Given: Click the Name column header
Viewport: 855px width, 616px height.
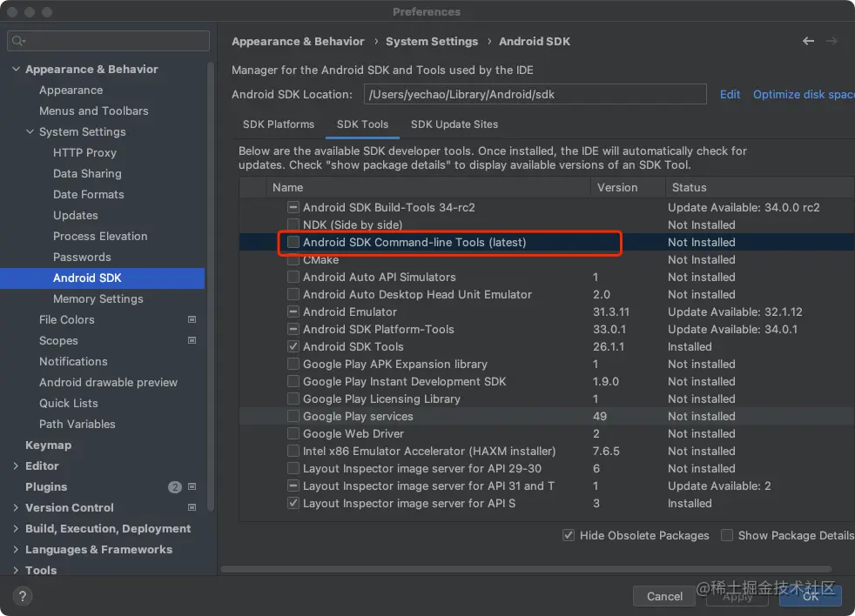Looking at the screenshot, I should pyautogui.click(x=428, y=187).
